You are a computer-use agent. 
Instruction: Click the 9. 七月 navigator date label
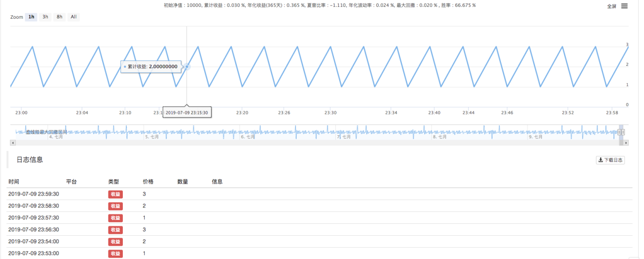536,137
